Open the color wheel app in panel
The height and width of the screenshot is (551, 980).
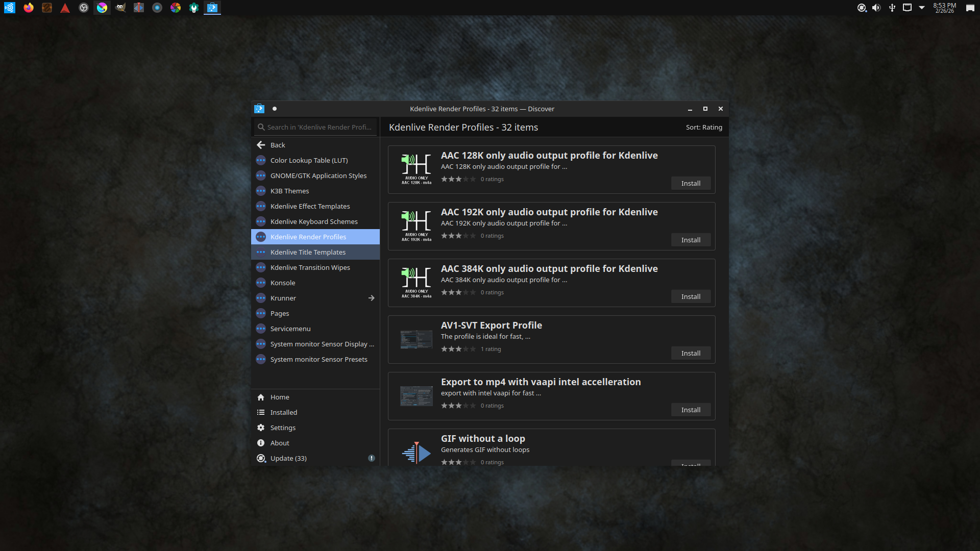click(x=176, y=8)
